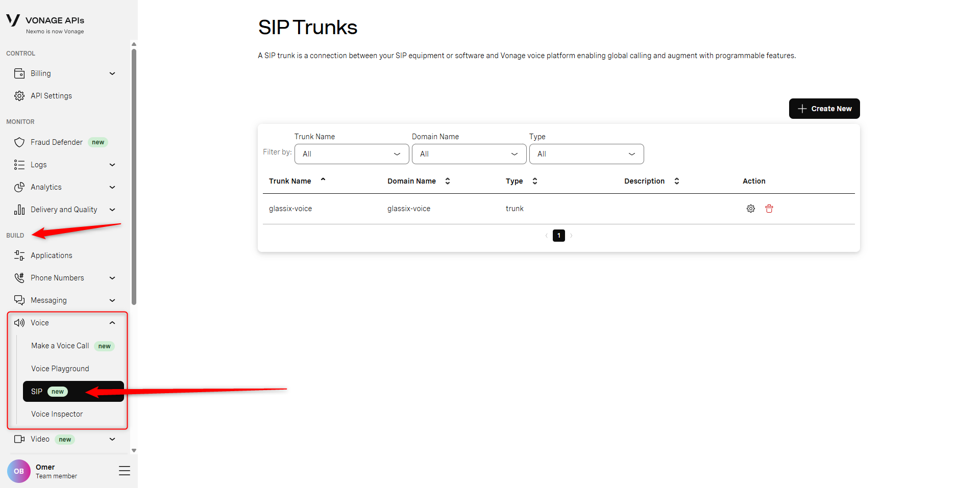Expand the Analytics menu chevron
The height and width of the screenshot is (488, 980).
pyautogui.click(x=112, y=187)
